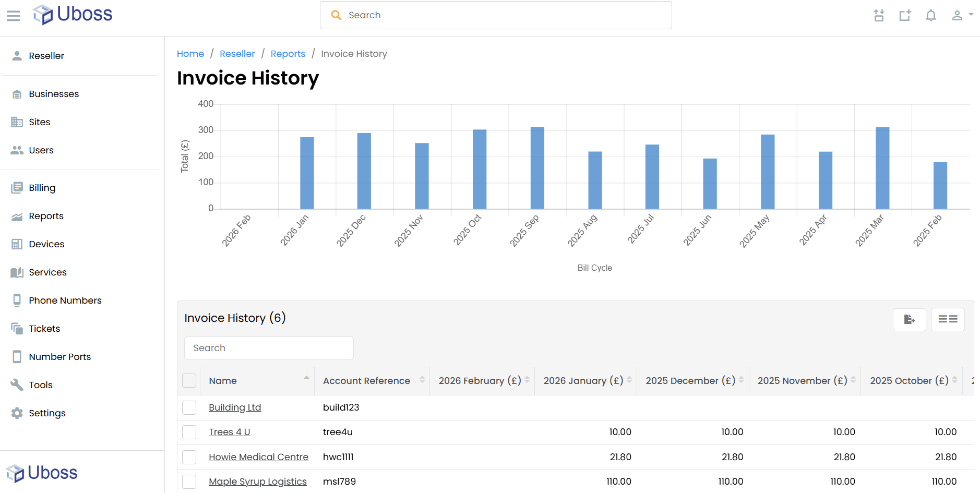Click the Settings gear icon

[17, 413]
